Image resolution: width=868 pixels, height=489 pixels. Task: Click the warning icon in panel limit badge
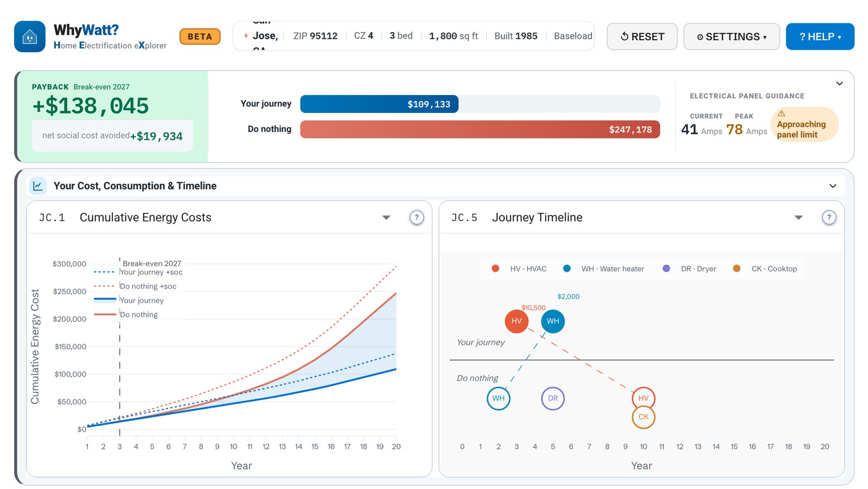point(781,113)
